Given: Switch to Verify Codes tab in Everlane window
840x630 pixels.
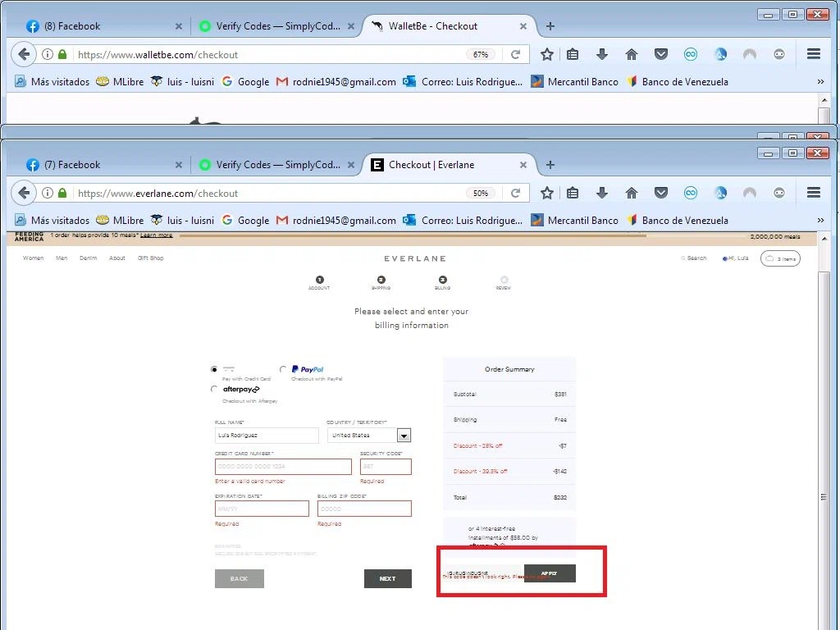Looking at the screenshot, I should point(277,164).
